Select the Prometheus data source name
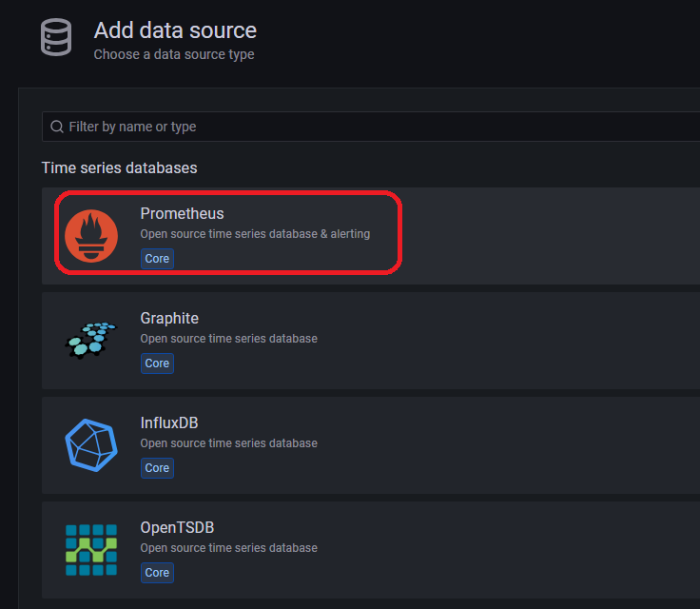Screen dimensions: 700x609 tap(182, 213)
